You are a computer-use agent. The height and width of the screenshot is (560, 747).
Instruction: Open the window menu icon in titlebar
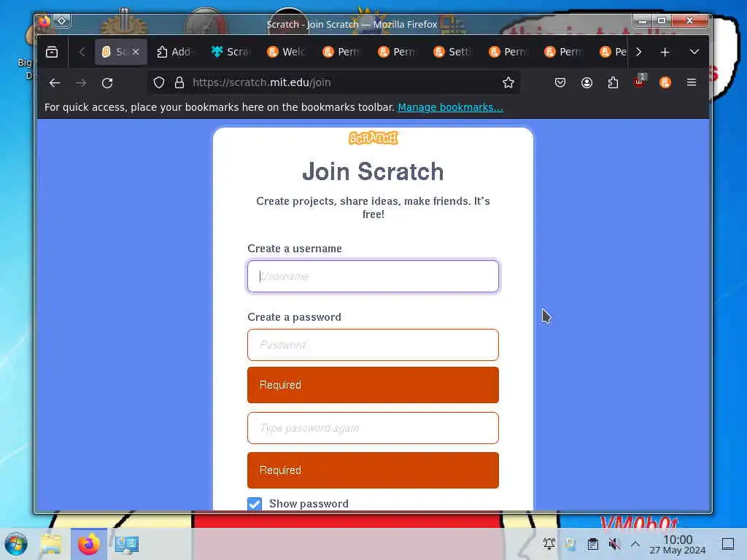pyautogui.click(x=44, y=21)
